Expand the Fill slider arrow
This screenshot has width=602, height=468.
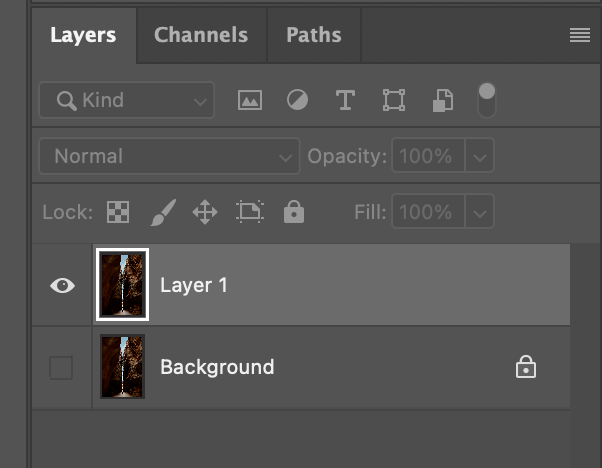click(x=480, y=212)
